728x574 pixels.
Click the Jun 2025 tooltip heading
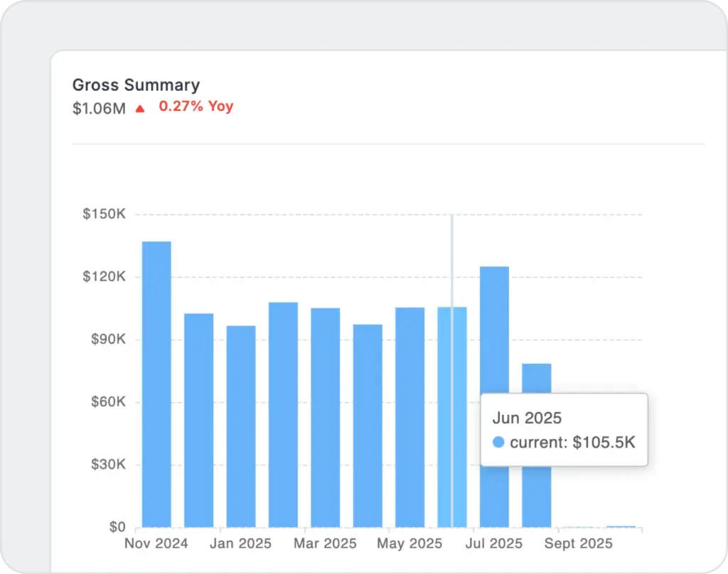point(527,418)
